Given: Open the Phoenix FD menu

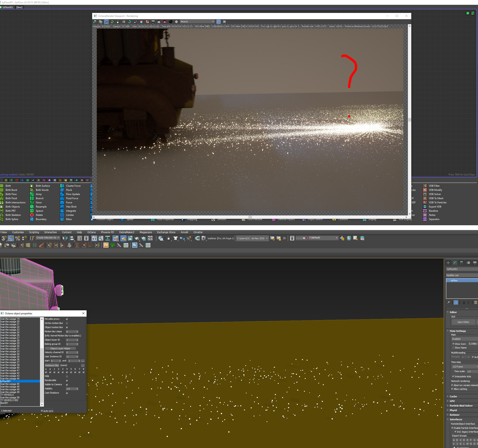Looking at the screenshot, I should click(107, 232).
